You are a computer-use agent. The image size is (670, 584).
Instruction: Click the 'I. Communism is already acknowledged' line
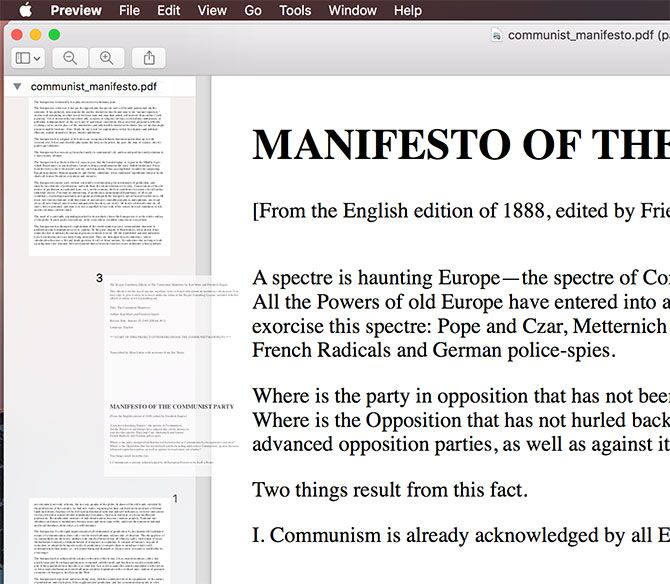pyautogui.click(x=461, y=535)
